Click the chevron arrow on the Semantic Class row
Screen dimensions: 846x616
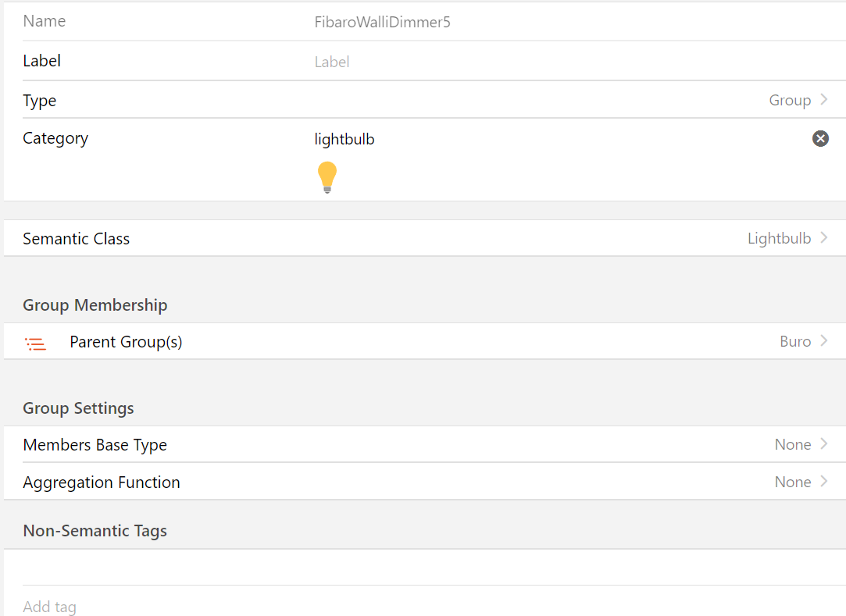(824, 238)
